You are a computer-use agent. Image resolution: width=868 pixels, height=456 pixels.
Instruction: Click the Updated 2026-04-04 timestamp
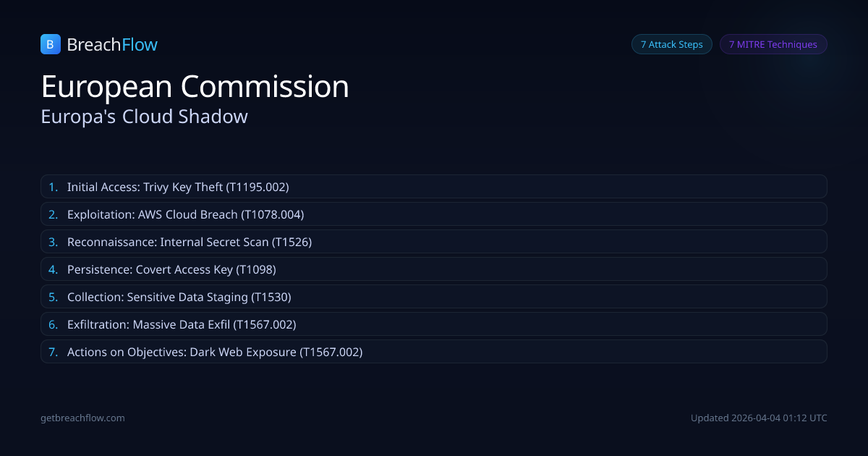pos(759,418)
